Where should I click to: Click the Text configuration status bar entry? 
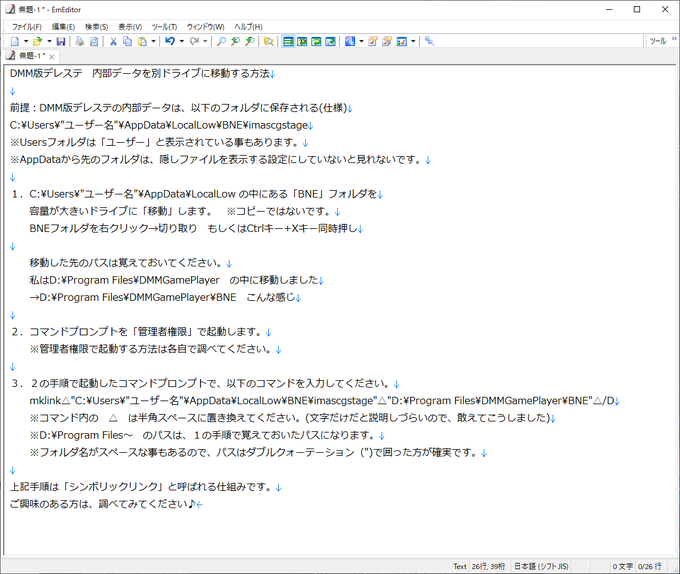[460, 566]
